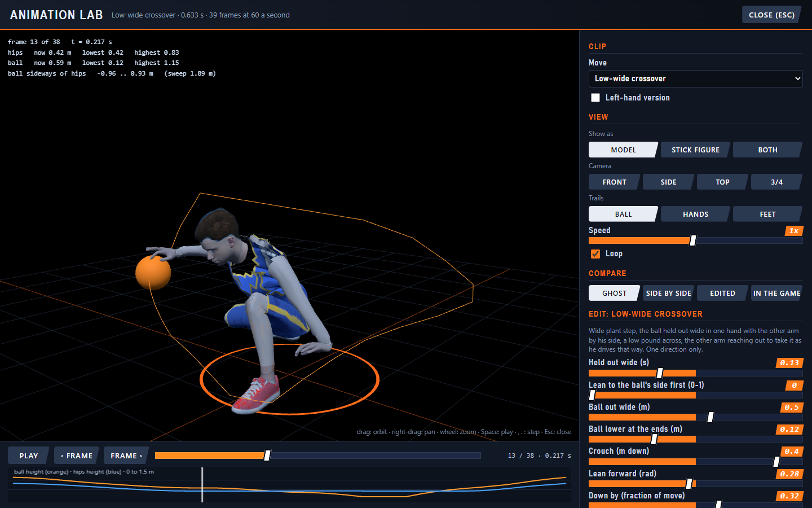Set camera to SIDE
The width and height of the screenshot is (812, 508).
668,182
